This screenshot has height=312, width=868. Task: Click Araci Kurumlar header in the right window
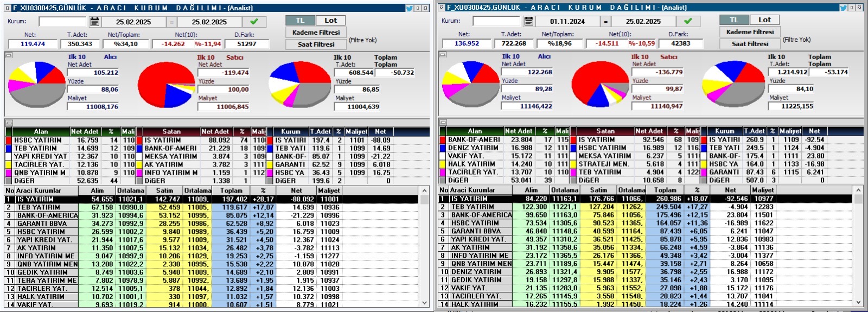pyautogui.click(x=481, y=190)
